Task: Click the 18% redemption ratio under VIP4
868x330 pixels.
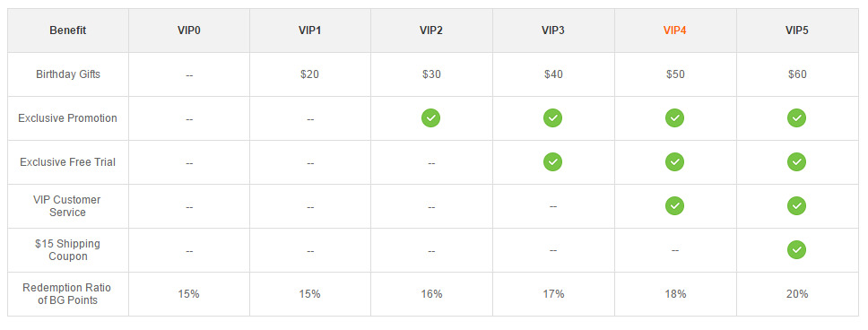Action: 675,294
